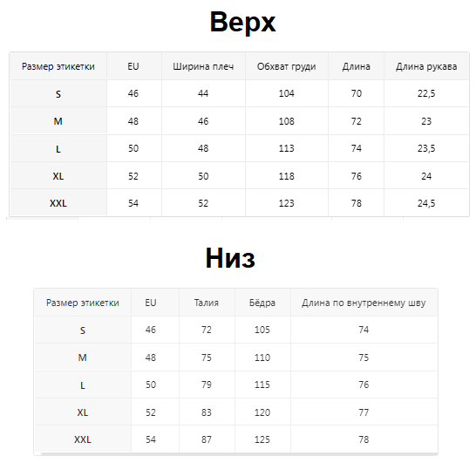Click length value 72 for size M
Image resolution: width=476 pixels, height=463 pixels.
pos(357,121)
